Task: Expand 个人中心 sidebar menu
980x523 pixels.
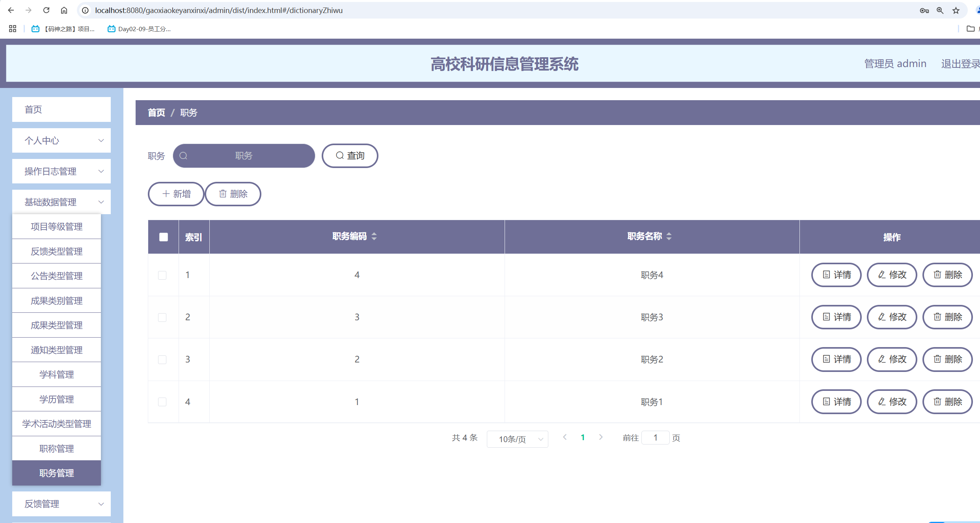Action: tap(61, 140)
